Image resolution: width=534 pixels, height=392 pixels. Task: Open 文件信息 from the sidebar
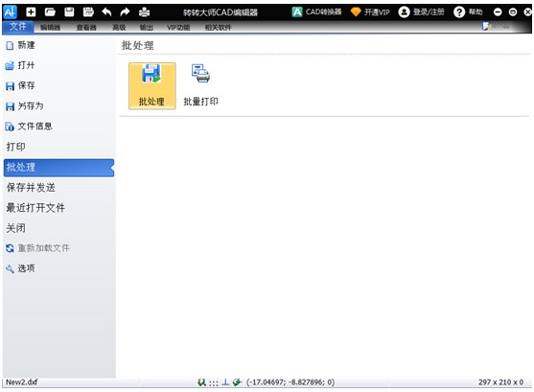29,127
